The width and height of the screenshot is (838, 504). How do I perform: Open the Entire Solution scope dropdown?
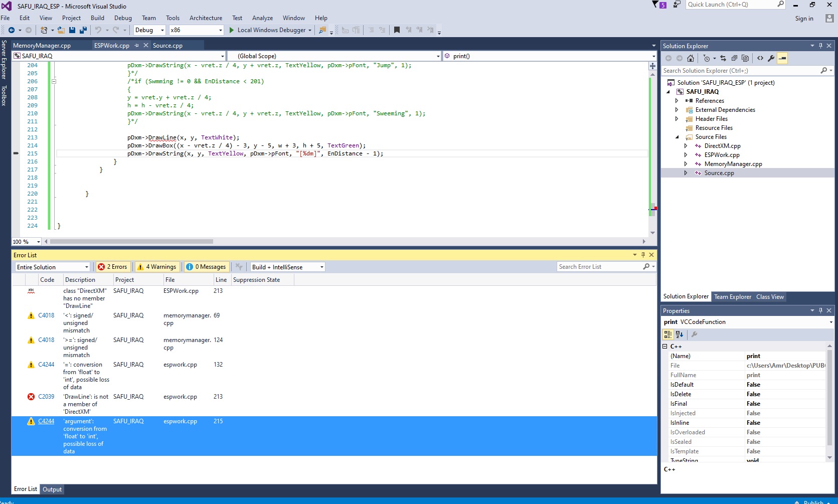tap(53, 267)
